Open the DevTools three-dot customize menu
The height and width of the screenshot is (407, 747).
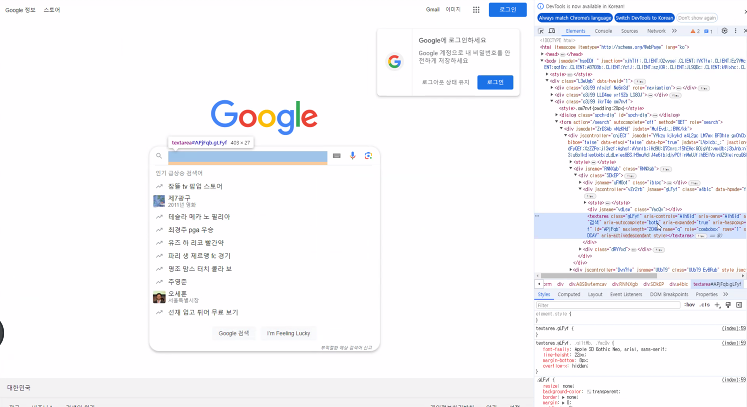coord(735,31)
